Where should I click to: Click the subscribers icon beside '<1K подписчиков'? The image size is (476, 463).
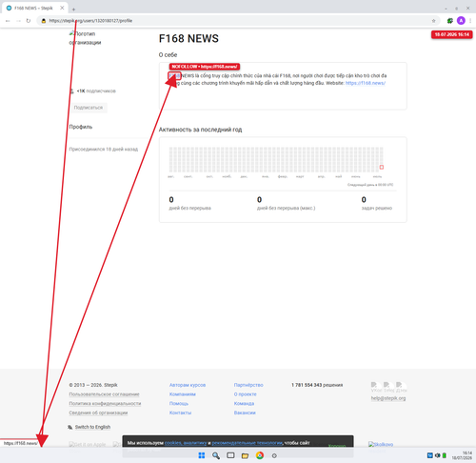pos(71,91)
